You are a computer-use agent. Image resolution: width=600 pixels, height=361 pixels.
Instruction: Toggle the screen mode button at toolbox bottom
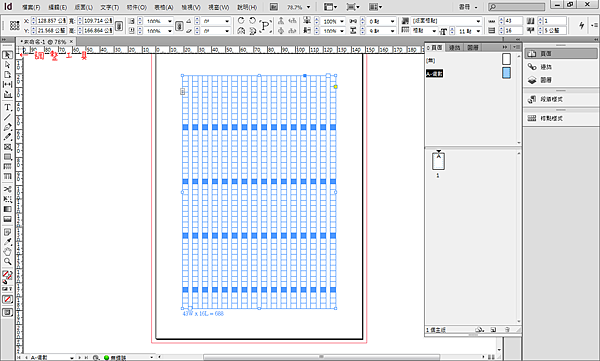point(7,313)
